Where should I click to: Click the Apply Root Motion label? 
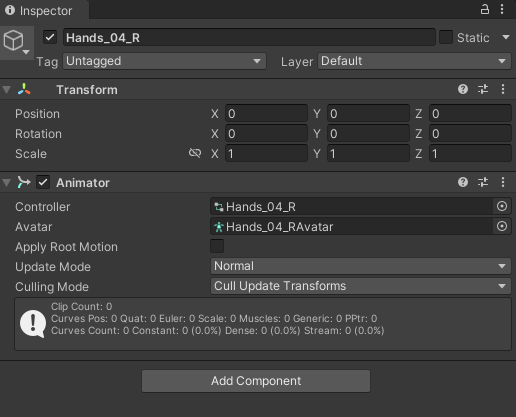click(66, 247)
